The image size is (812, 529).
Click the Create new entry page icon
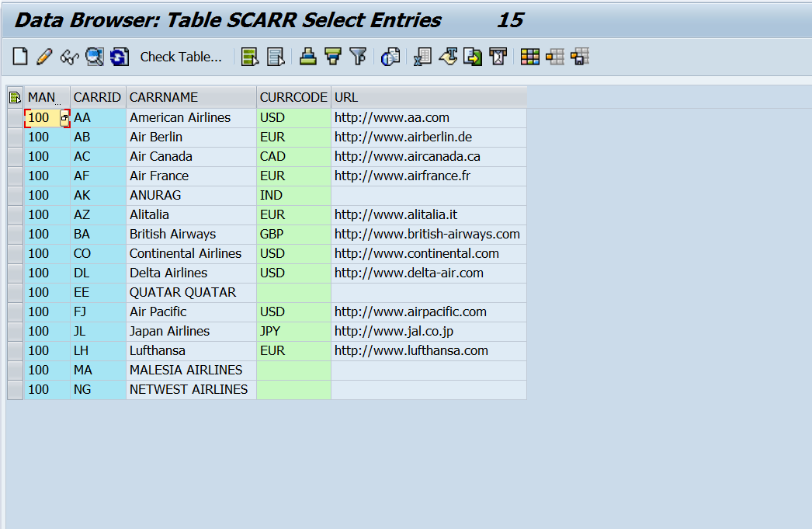pyautogui.click(x=20, y=56)
